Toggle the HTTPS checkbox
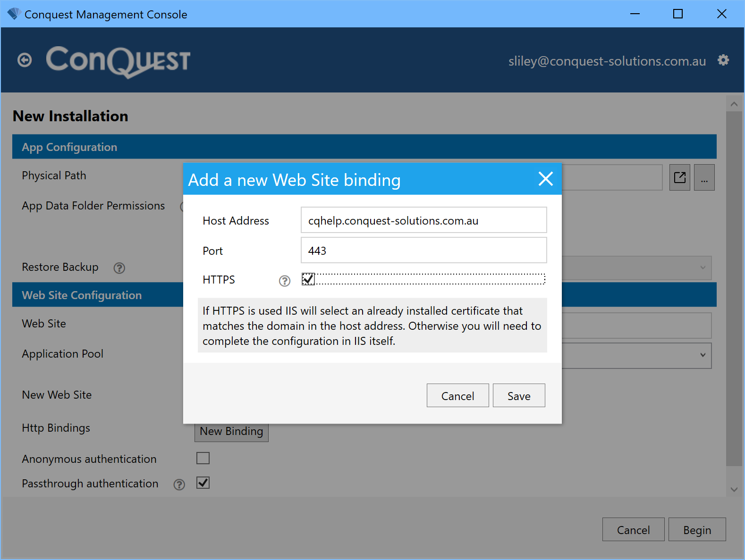 point(308,279)
